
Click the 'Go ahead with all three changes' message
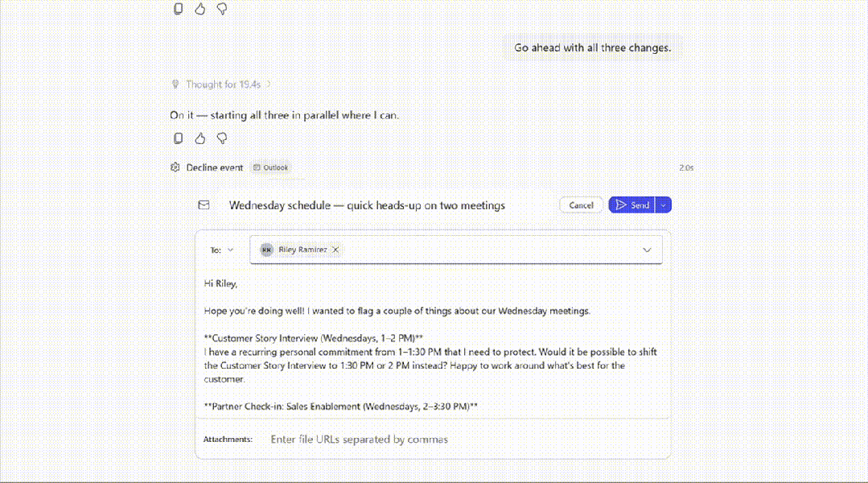pos(592,47)
